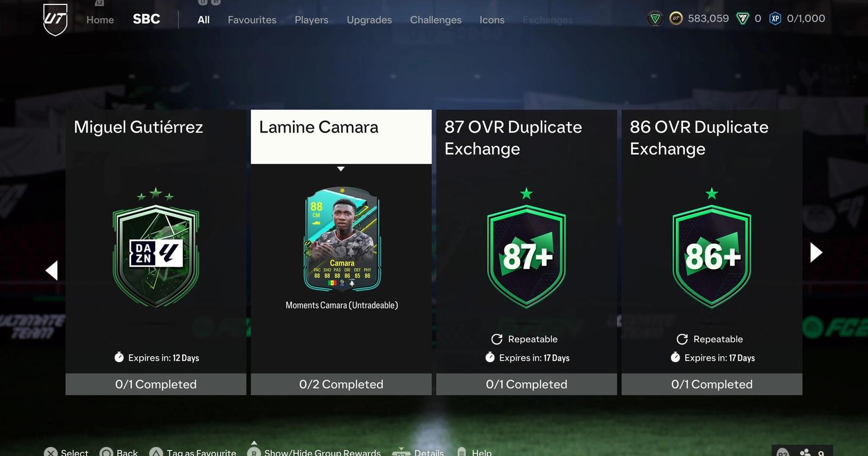Switch to the Favourites tab
The width and height of the screenshot is (868, 456).
pyautogui.click(x=252, y=20)
